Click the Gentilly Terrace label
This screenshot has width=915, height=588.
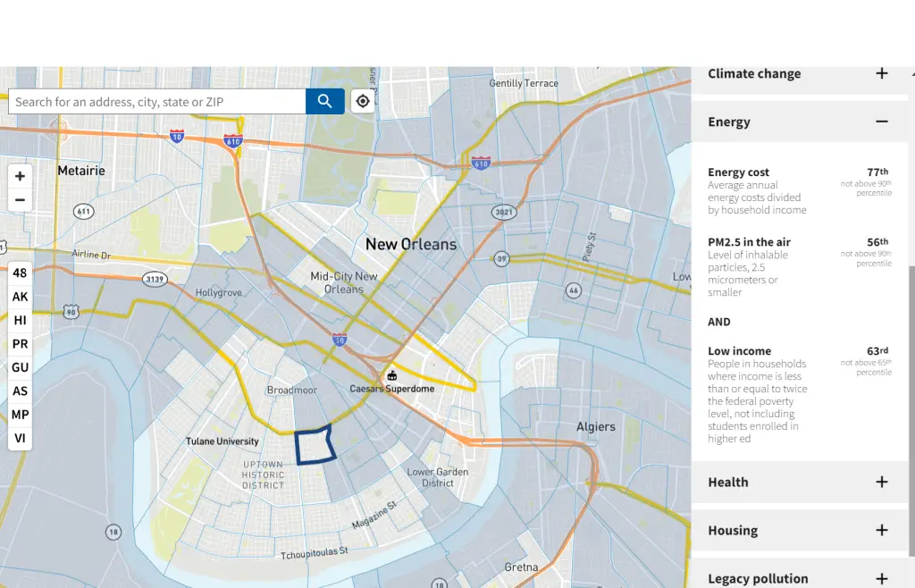pos(524,83)
